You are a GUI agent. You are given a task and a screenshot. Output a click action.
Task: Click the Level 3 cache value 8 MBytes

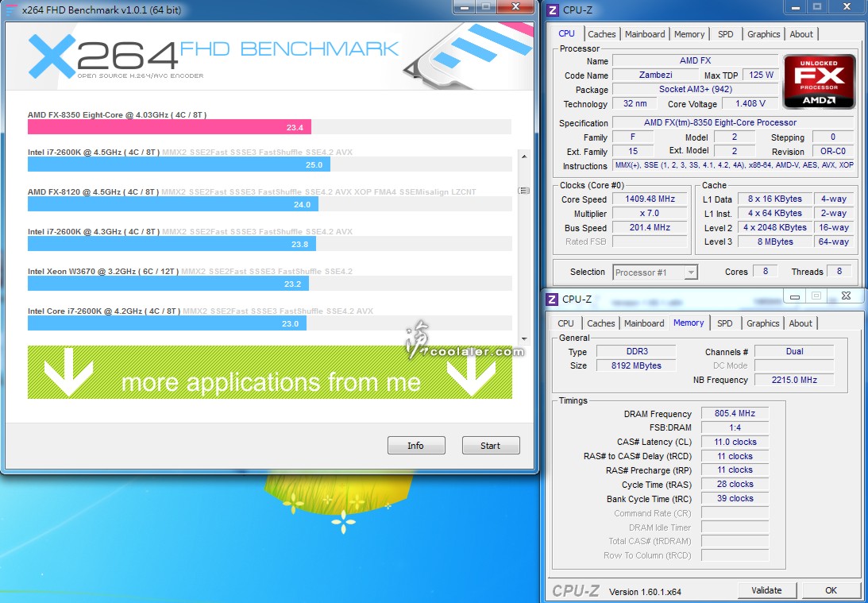[x=775, y=242]
